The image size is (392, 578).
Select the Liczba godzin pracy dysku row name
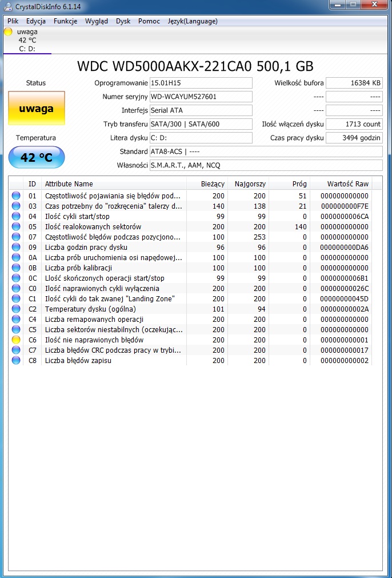click(x=86, y=248)
